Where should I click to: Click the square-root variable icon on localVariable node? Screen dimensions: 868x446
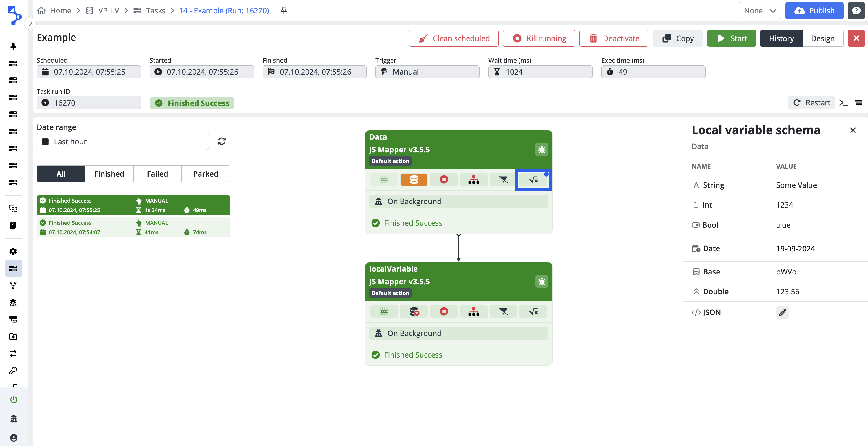[x=533, y=312]
